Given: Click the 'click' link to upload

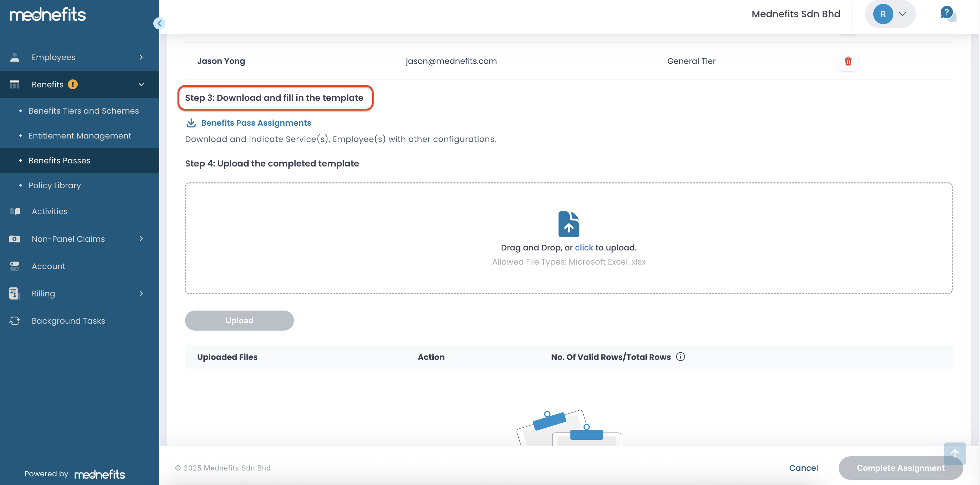Looking at the screenshot, I should (584, 247).
